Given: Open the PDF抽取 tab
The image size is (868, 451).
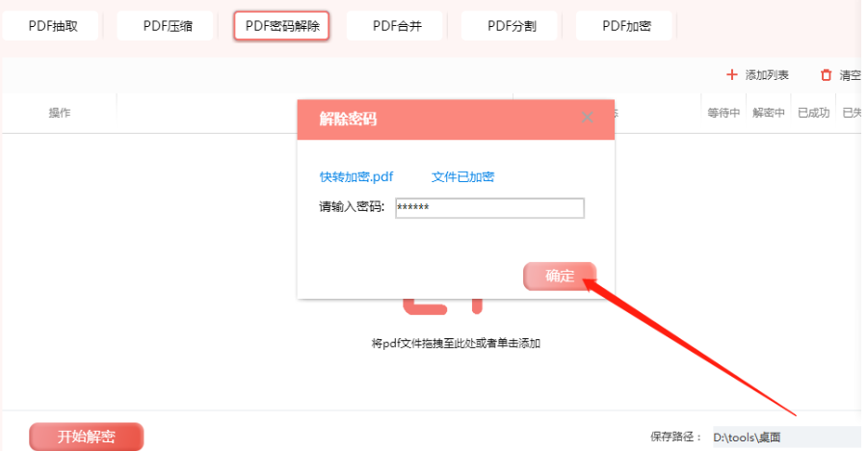Looking at the screenshot, I should click(x=53, y=26).
